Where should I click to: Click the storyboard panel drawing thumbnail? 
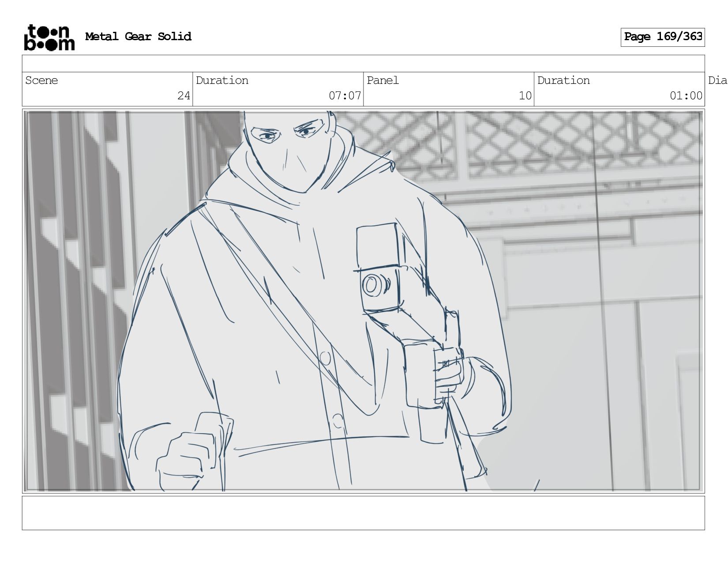[363, 301]
